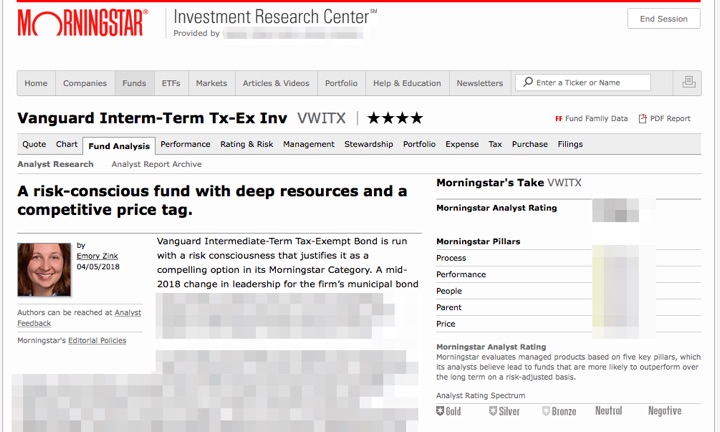Click the printer icon in the navigation bar

(x=688, y=83)
